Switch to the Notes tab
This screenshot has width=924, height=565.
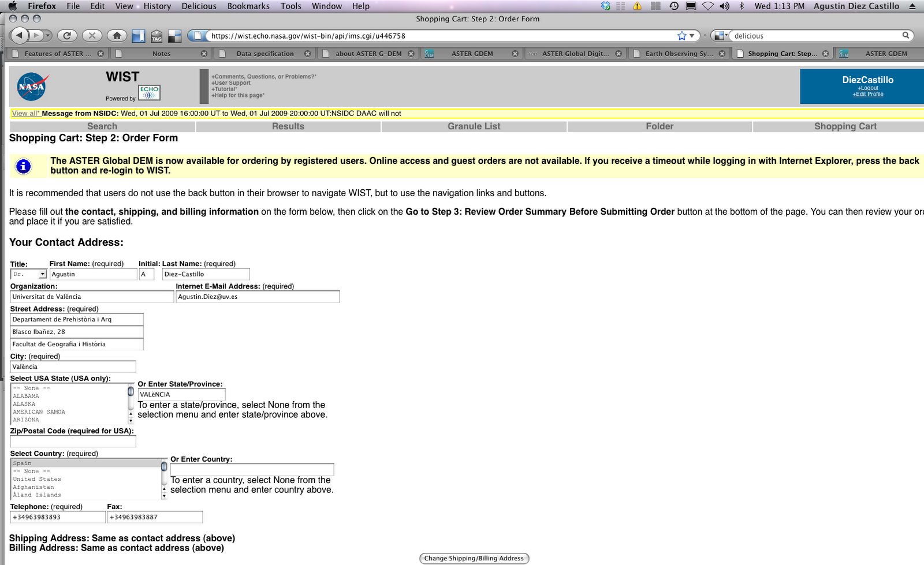click(x=161, y=54)
